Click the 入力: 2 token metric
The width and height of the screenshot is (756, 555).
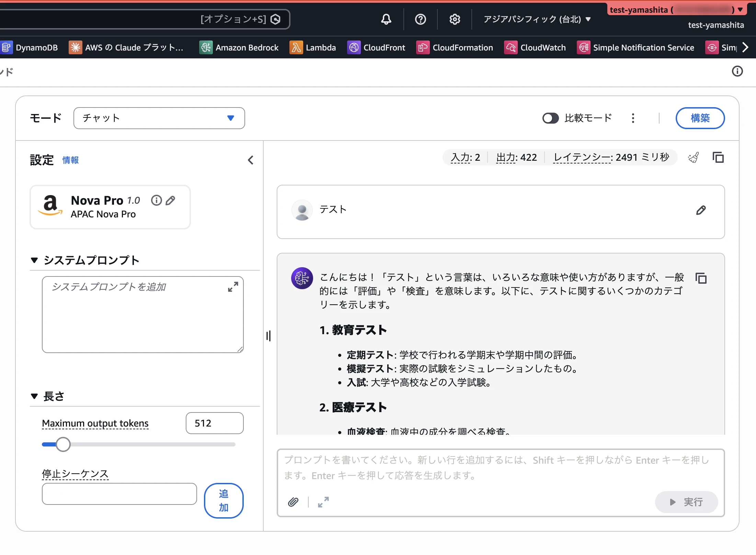465,157
